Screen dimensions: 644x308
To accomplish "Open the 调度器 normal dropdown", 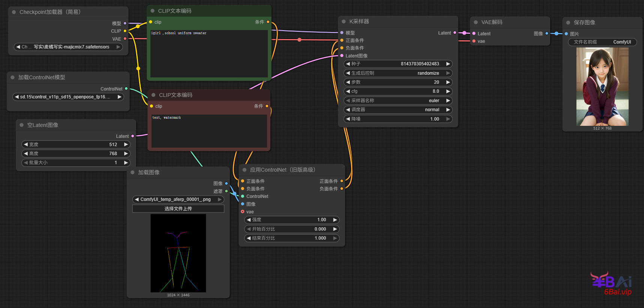I will tap(398, 110).
